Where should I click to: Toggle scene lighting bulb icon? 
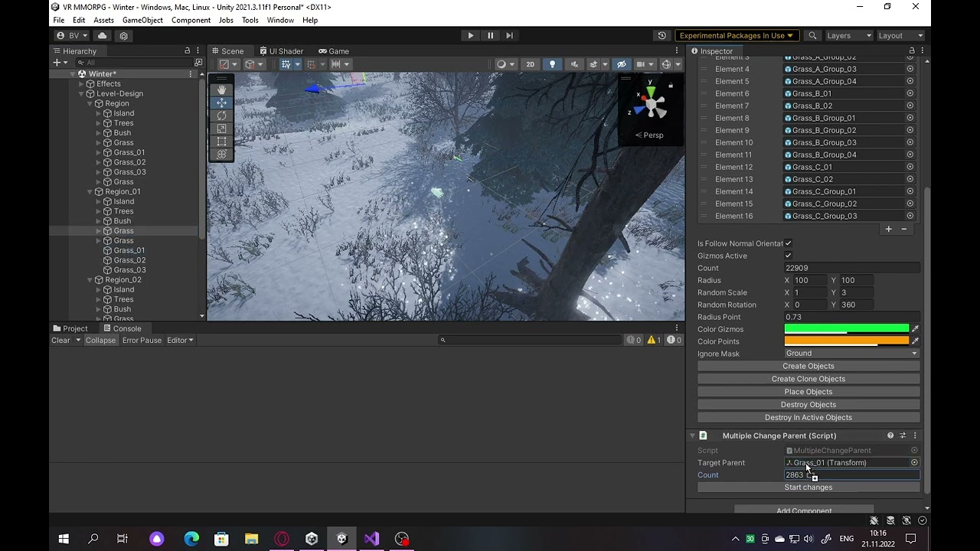(552, 64)
